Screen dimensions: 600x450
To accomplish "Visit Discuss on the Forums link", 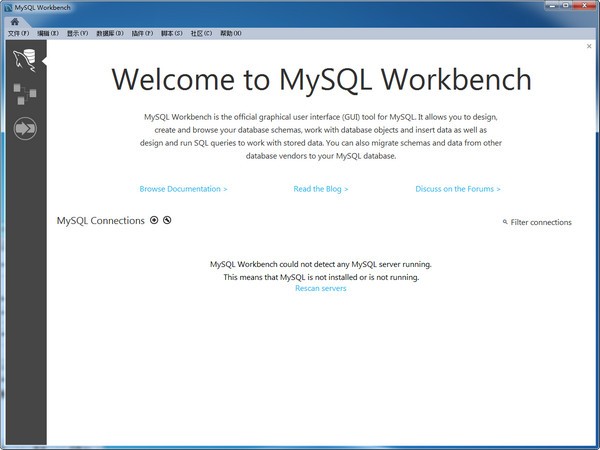I will (458, 189).
